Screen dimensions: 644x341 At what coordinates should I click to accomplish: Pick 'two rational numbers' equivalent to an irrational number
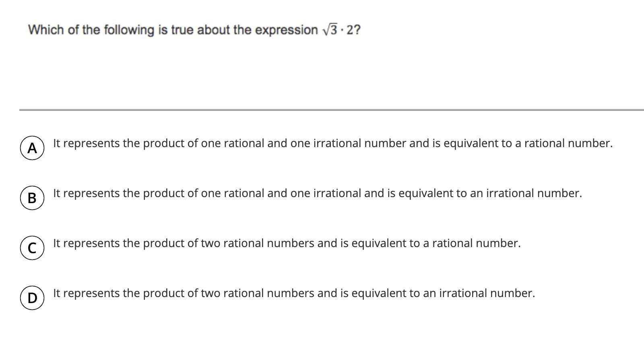pyautogui.click(x=294, y=293)
